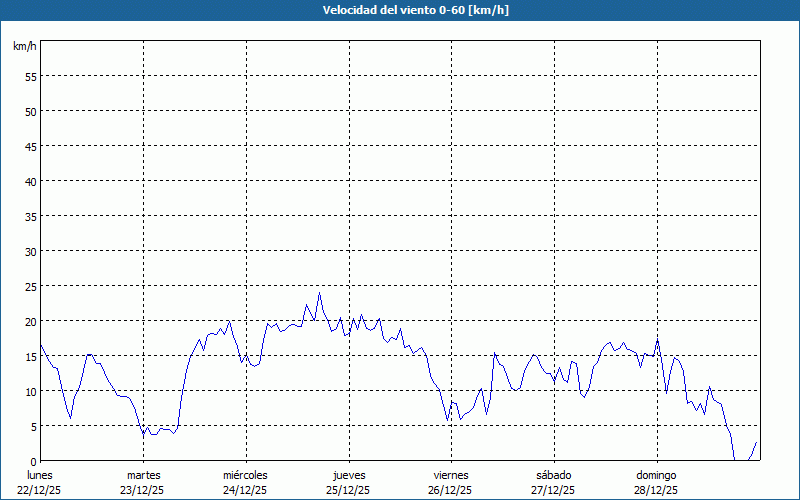The image size is (800, 500).
Task: Click the 'miércoles' day label
Action: coord(245,475)
